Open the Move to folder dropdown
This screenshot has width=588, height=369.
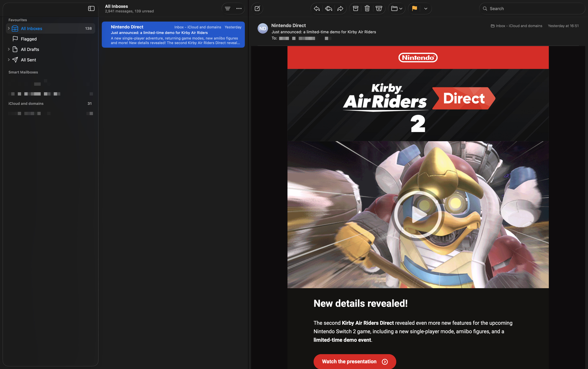[x=397, y=8]
